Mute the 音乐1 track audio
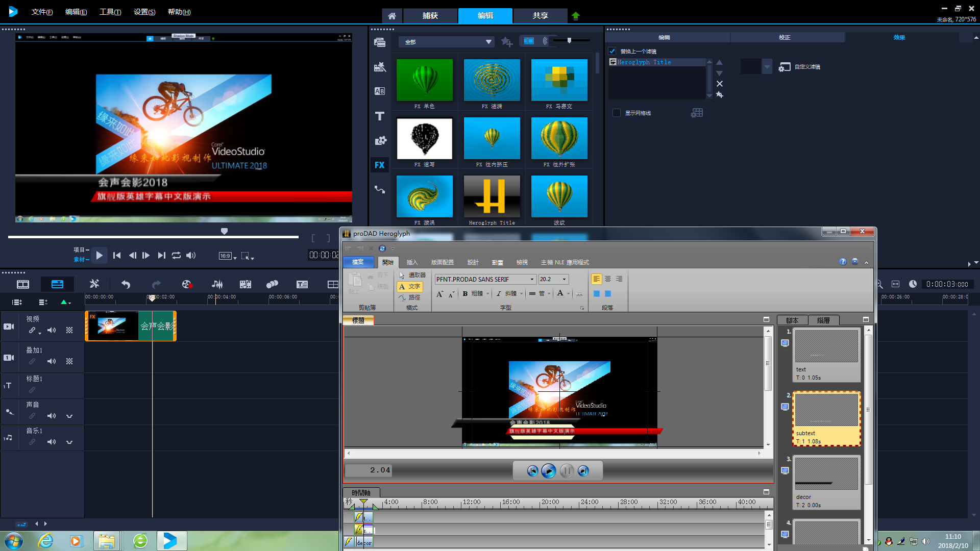The image size is (980, 551). coord(52,442)
